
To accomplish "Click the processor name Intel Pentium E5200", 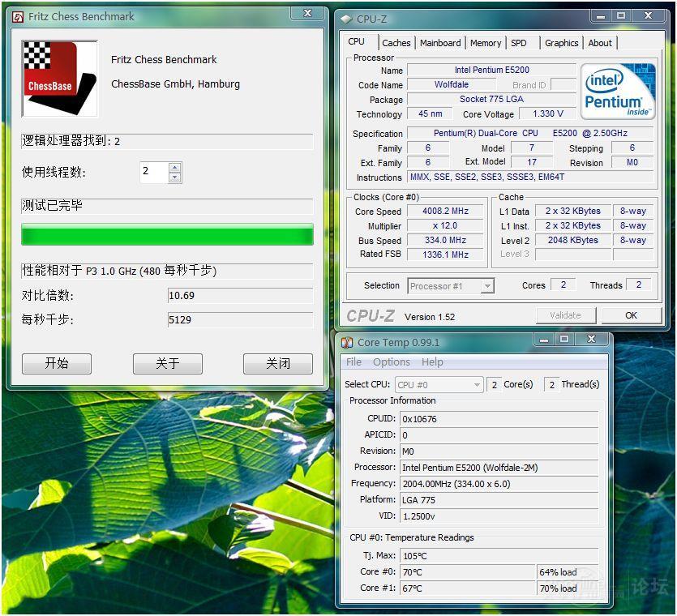I will pyautogui.click(x=492, y=70).
